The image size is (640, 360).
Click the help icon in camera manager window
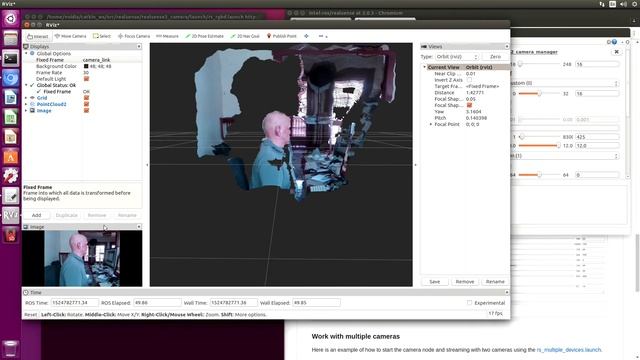614,42
